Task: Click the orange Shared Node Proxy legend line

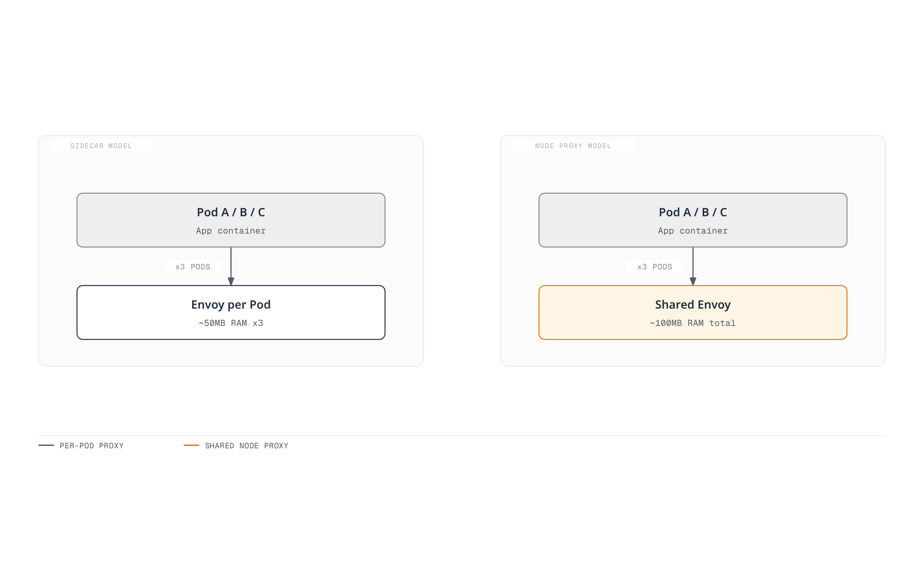Action: pyautogui.click(x=191, y=445)
